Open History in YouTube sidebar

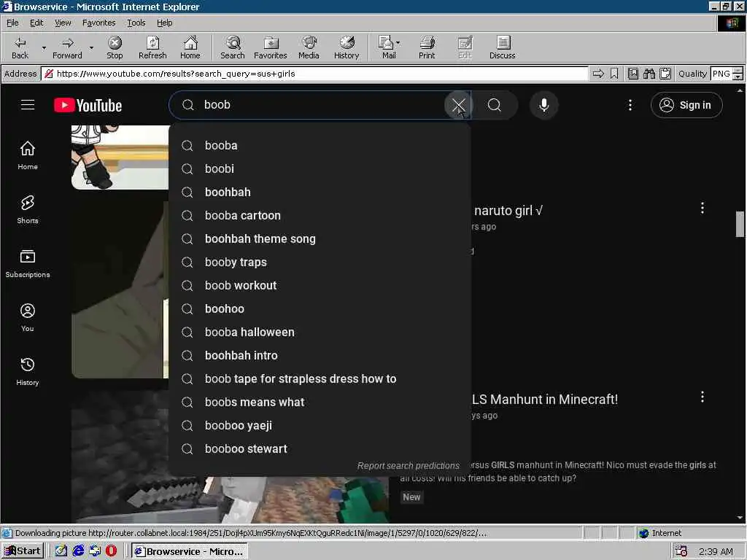[x=28, y=371]
